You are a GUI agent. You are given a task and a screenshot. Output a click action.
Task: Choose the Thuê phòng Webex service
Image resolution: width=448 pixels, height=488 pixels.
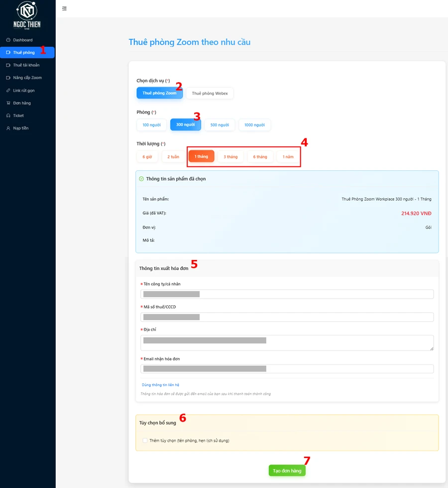coord(210,93)
